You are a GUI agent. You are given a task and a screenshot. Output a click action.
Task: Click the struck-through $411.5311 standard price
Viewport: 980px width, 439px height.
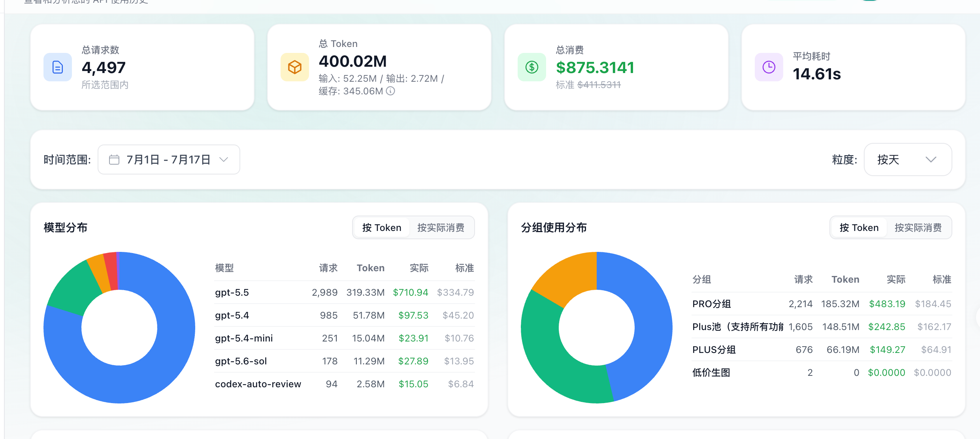click(x=599, y=85)
